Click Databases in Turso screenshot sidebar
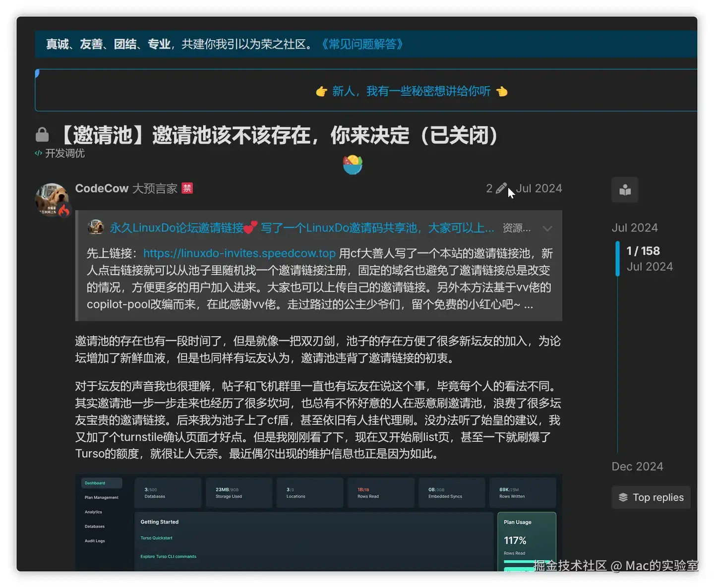Image resolution: width=714 pixels, height=588 pixels. pos(95,526)
